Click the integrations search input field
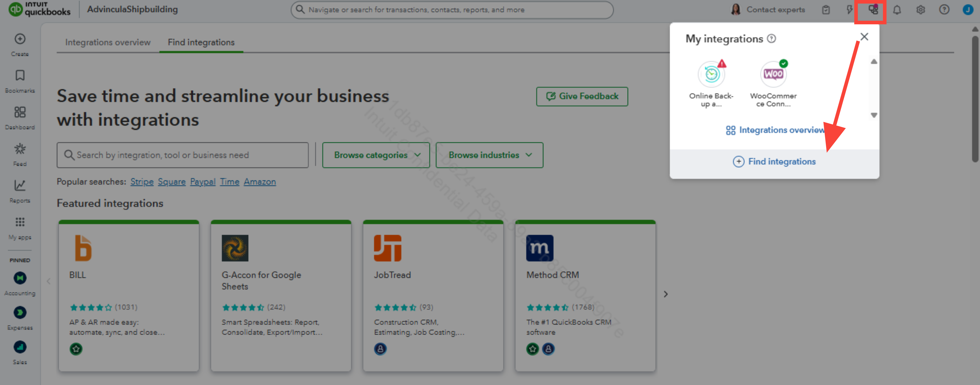 [x=183, y=155]
